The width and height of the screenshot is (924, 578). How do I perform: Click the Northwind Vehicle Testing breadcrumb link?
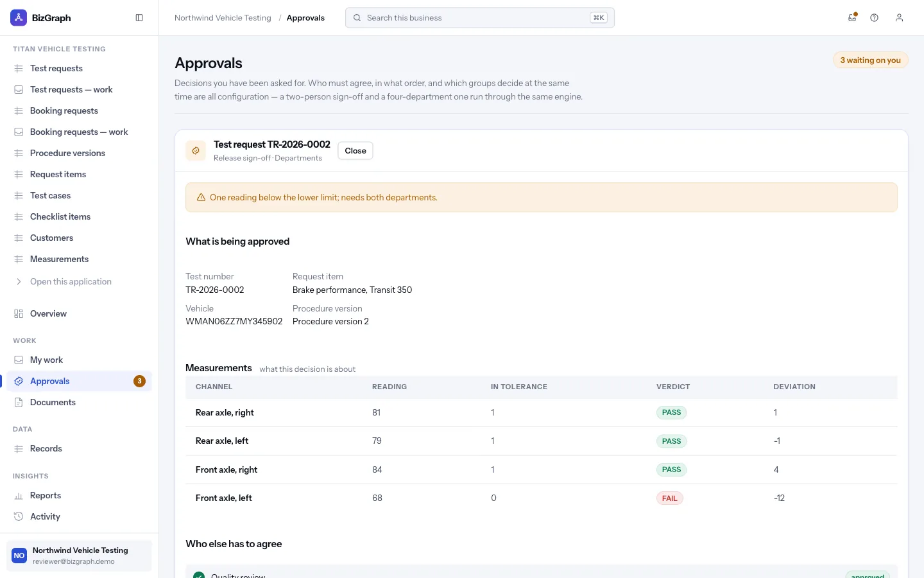223,18
